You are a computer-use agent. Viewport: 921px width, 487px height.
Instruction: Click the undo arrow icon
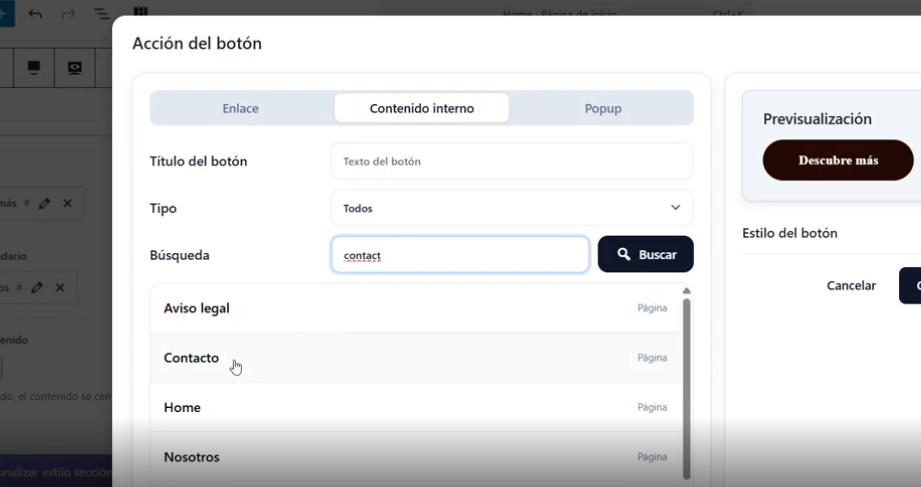pyautogui.click(x=36, y=14)
